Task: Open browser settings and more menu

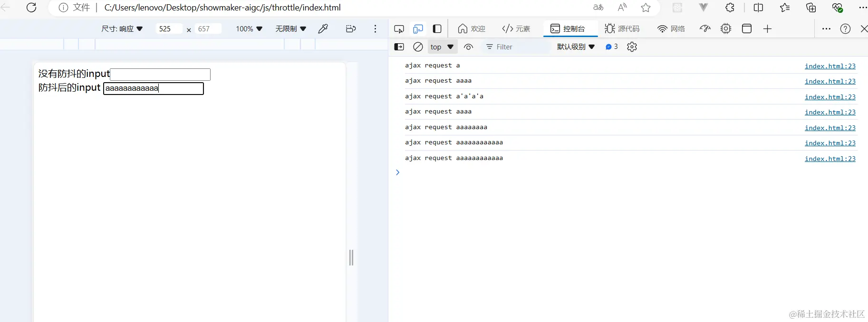Action: (x=862, y=8)
